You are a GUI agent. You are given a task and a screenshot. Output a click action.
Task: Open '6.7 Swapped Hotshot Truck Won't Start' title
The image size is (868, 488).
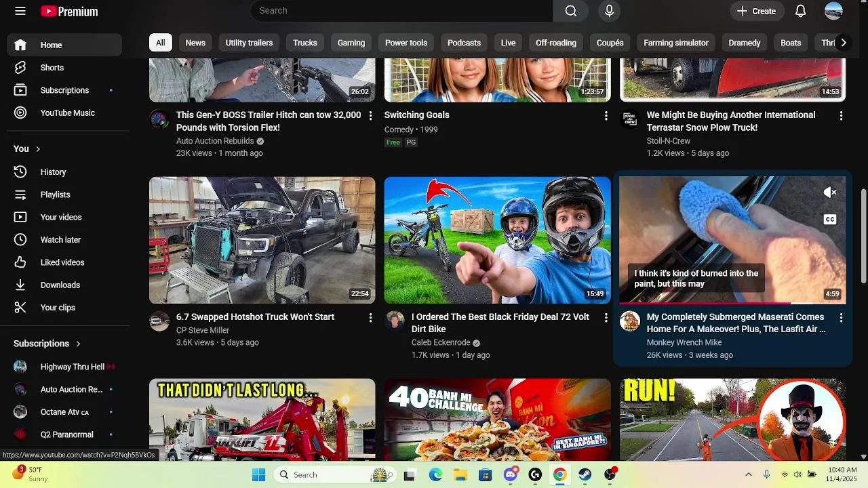[255, 317]
